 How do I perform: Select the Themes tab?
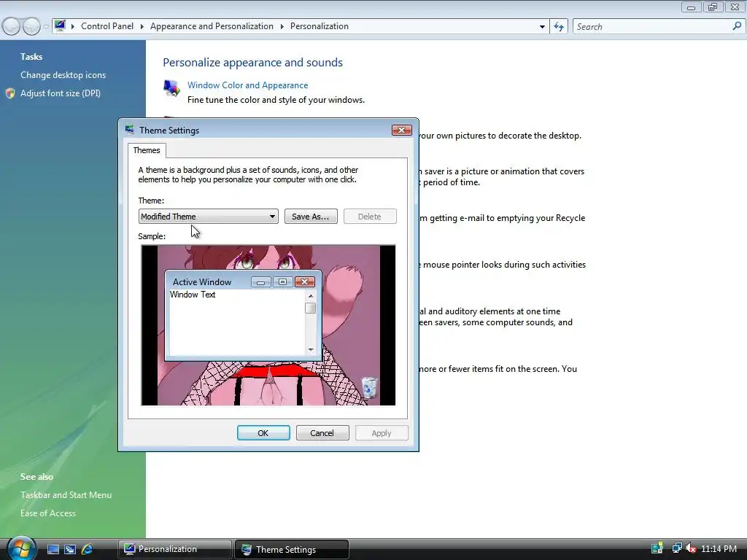[147, 150]
